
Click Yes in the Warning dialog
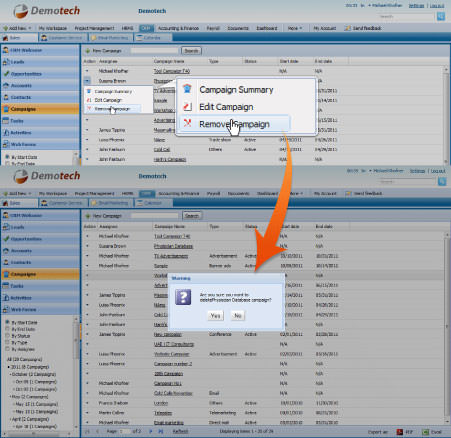(216, 315)
